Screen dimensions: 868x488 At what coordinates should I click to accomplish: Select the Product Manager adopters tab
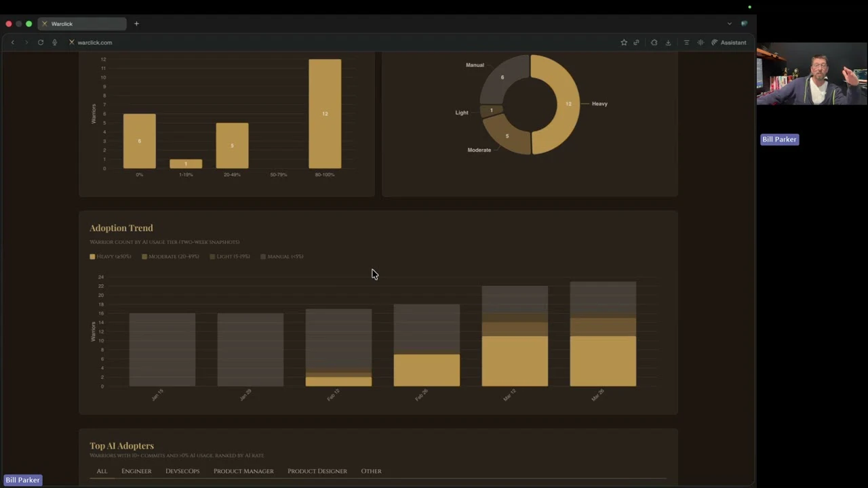243,471
